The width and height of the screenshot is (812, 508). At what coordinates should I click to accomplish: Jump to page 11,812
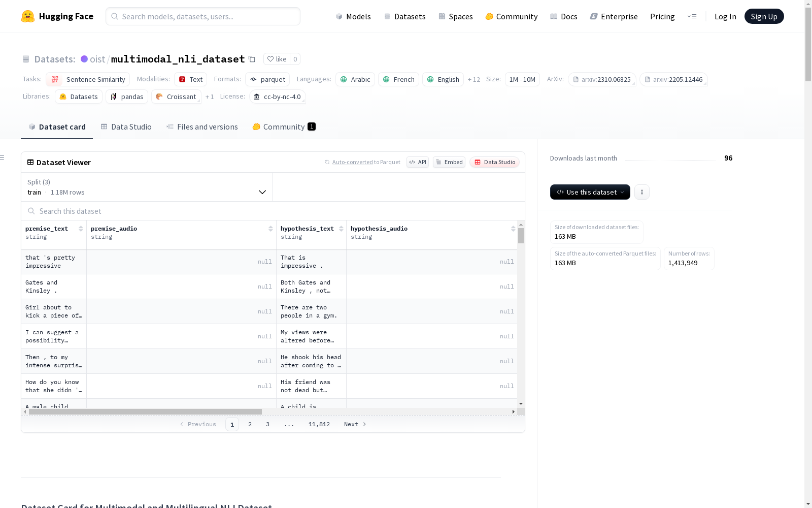point(319,424)
